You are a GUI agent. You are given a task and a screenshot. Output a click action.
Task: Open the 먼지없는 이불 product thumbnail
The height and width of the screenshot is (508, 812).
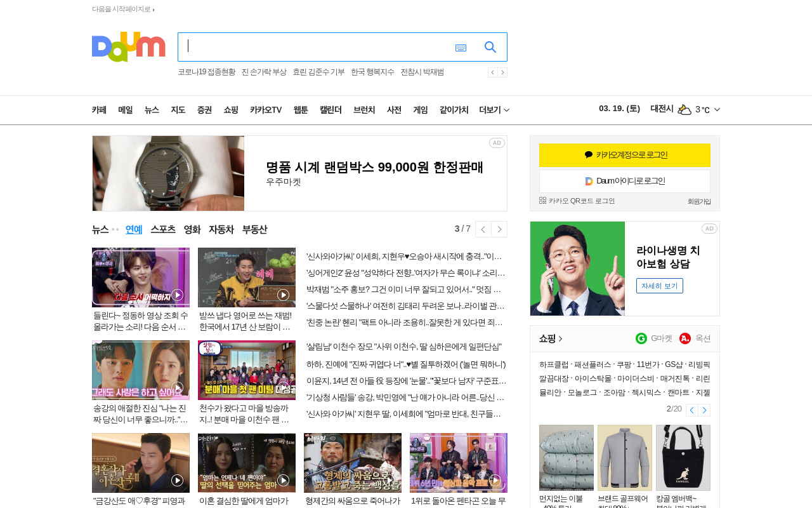point(566,458)
